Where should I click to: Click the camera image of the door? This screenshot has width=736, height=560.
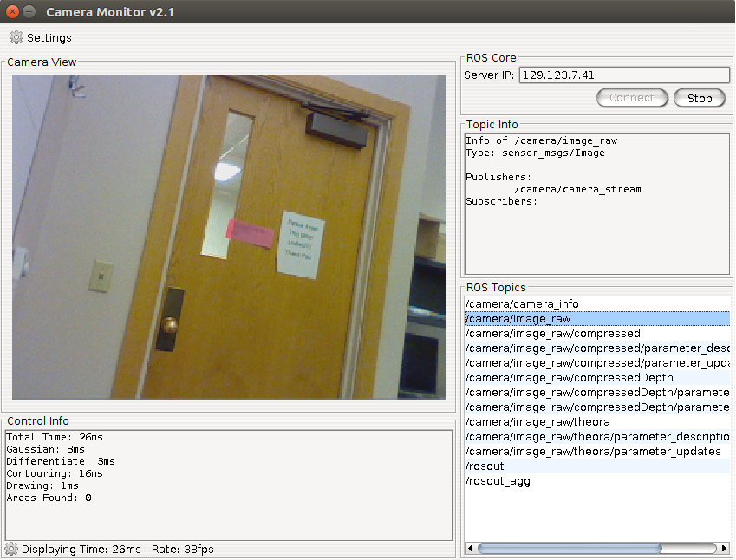click(x=229, y=237)
